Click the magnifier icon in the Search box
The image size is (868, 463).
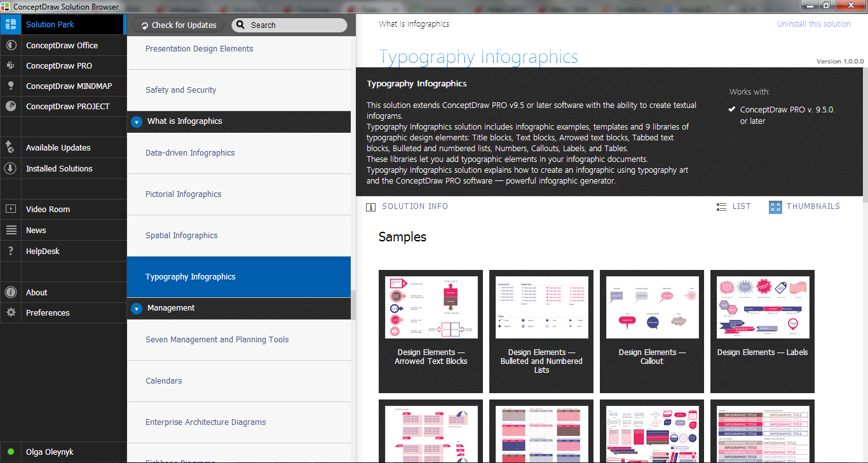241,25
